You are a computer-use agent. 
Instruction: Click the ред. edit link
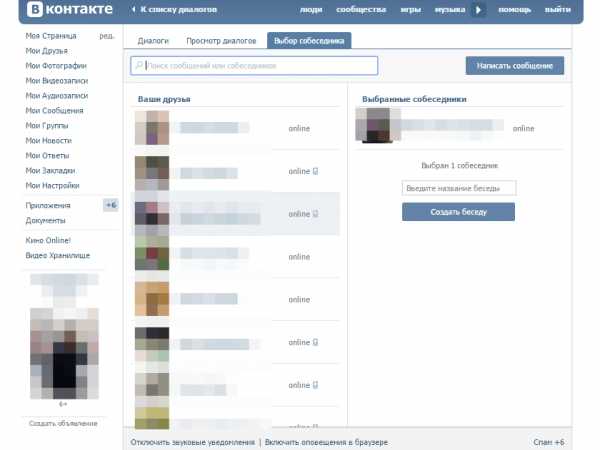[x=107, y=36]
